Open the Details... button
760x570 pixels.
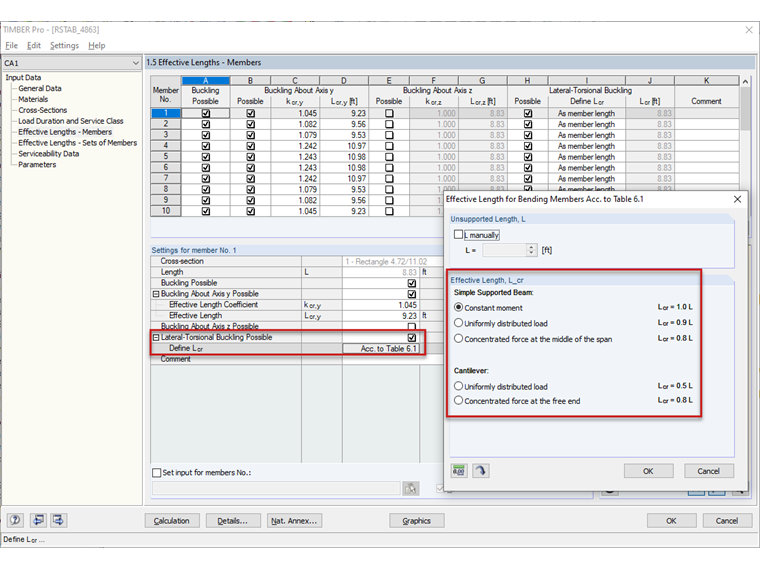(x=233, y=521)
